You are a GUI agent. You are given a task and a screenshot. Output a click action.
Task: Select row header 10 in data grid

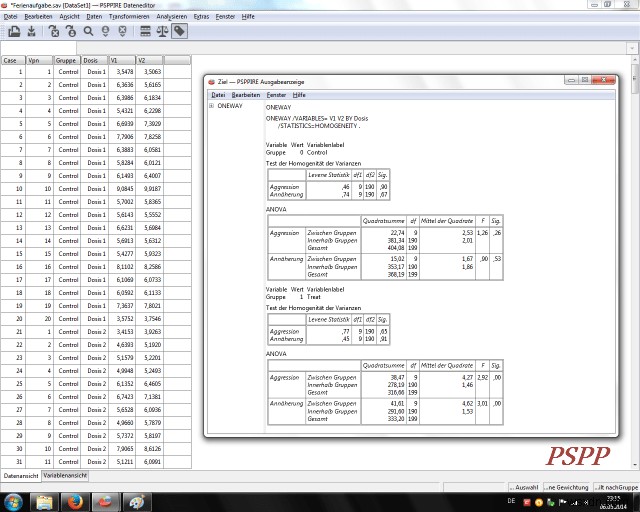click(x=13, y=189)
